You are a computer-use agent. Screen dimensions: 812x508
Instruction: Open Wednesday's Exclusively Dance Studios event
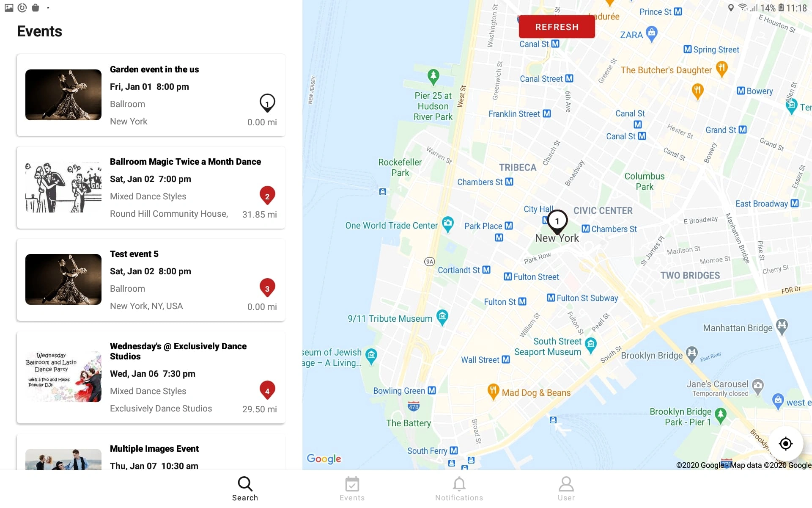[151, 378]
